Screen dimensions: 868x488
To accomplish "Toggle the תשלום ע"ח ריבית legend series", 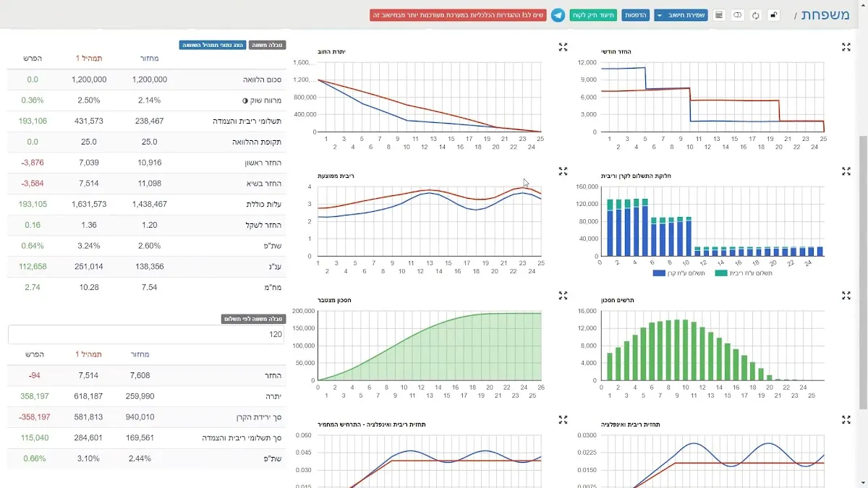I will 744,273.
